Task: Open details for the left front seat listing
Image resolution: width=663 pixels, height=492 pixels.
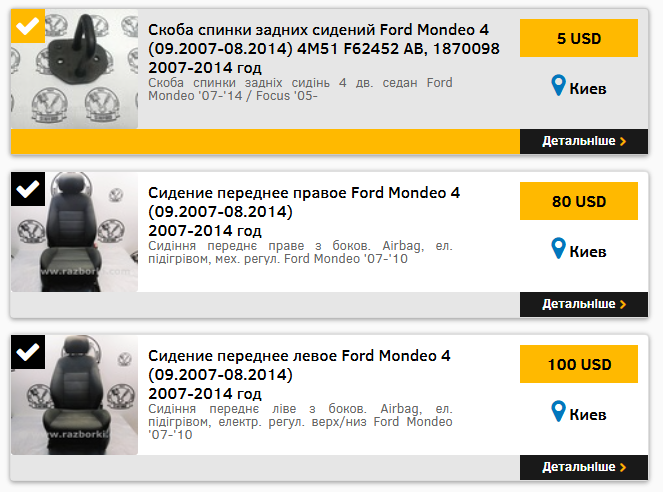Action: click(584, 467)
